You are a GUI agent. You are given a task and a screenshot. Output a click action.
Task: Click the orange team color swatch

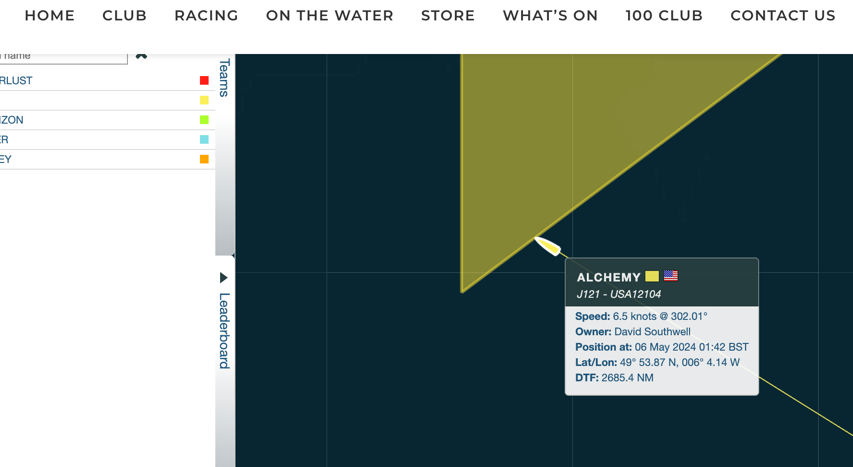click(204, 159)
